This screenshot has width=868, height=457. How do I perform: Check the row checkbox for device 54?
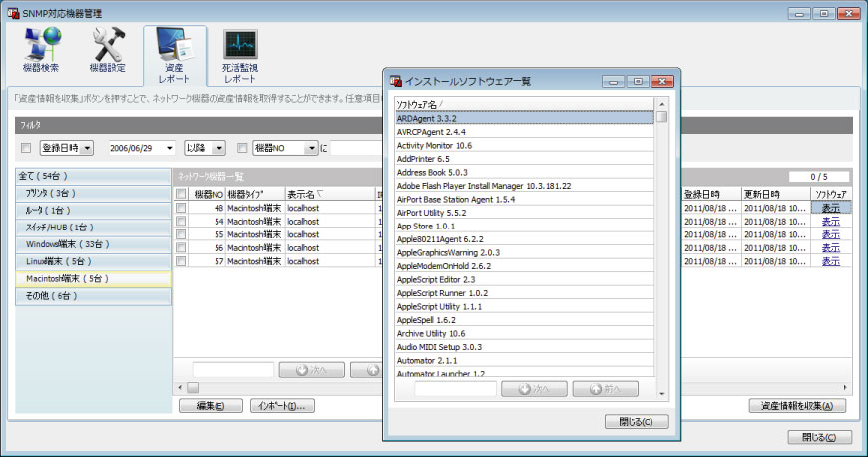[181, 222]
